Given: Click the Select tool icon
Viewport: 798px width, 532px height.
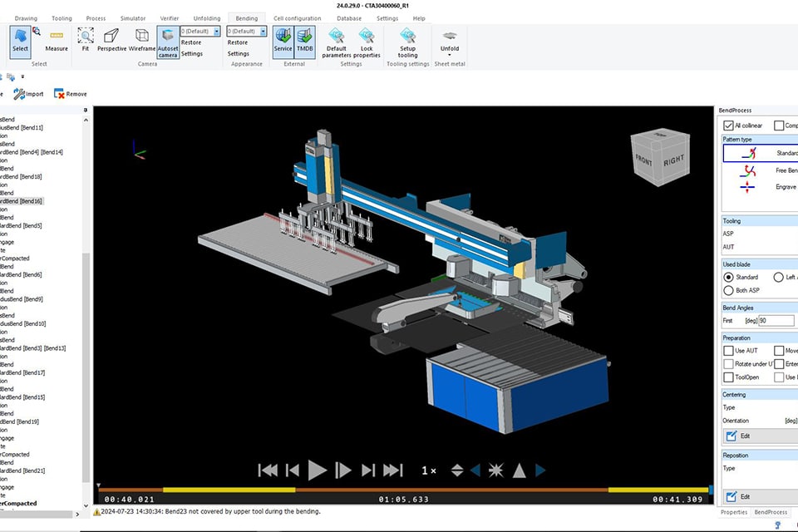Looking at the screenshot, I should tap(20, 37).
